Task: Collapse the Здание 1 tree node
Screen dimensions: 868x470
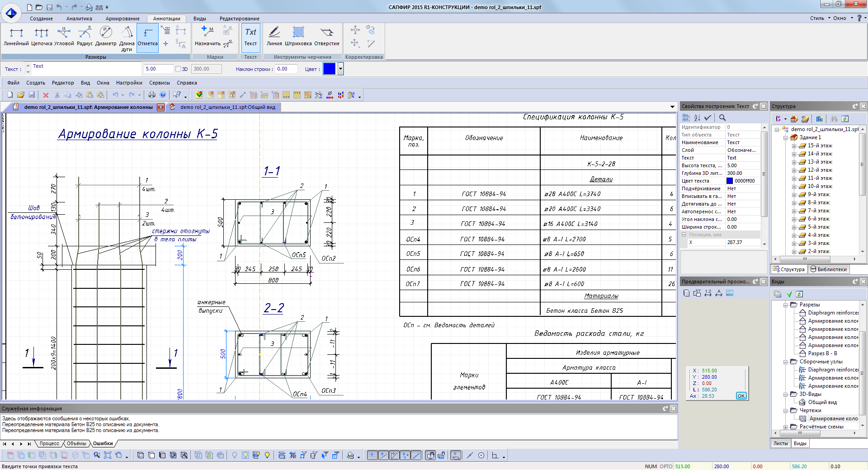Action: 786,137
